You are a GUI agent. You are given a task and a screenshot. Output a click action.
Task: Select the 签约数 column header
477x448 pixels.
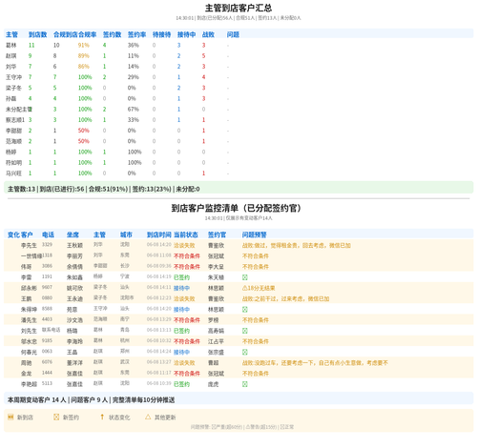click(112, 34)
